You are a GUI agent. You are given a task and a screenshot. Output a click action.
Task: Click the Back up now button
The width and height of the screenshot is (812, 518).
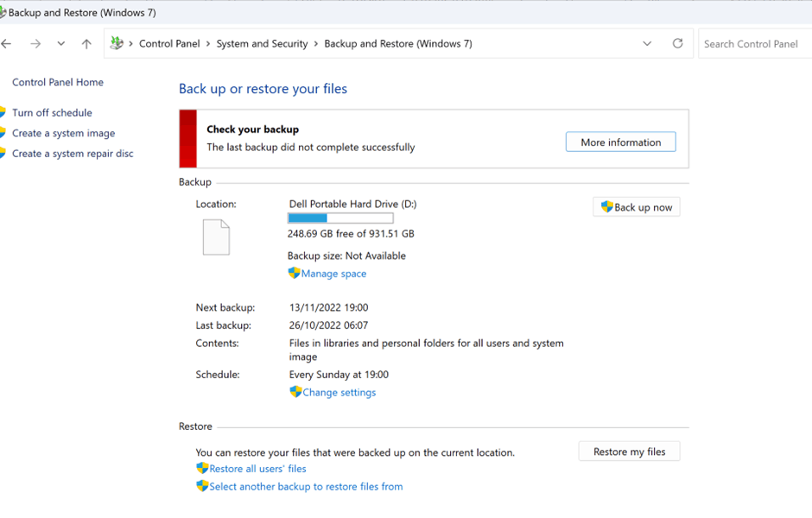(x=636, y=207)
